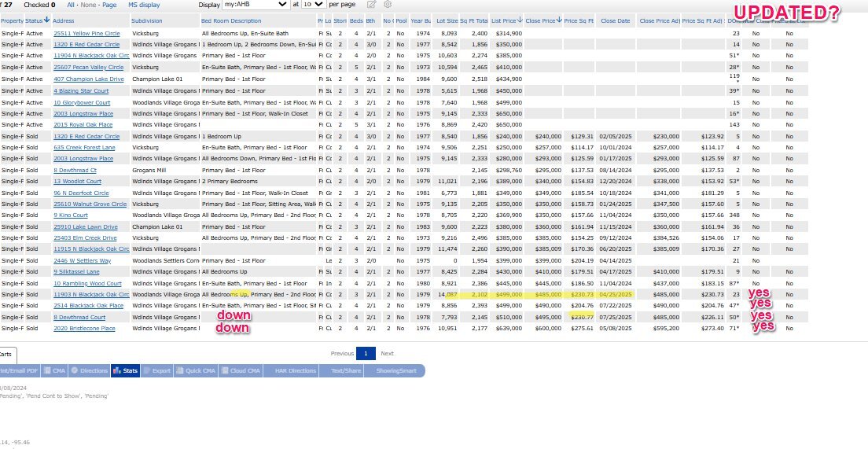
Task: Sort by Pool column header
Action: click(401, 21)
